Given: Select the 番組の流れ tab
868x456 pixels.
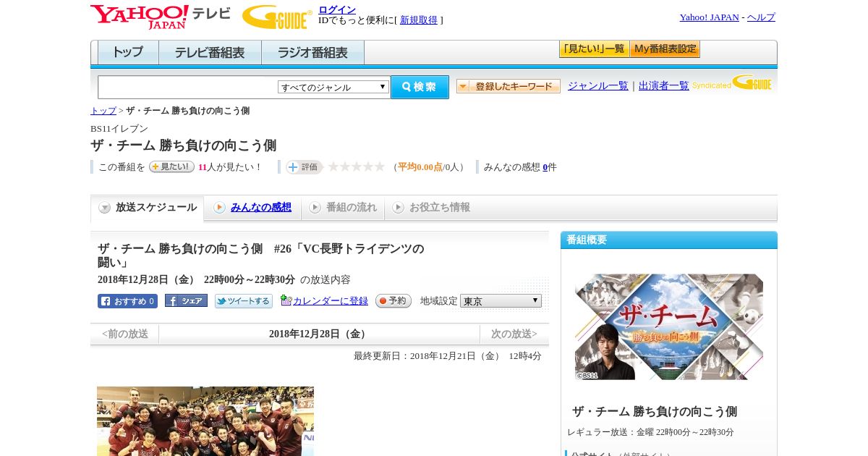Looking at the screenshot, I should 343,208.
